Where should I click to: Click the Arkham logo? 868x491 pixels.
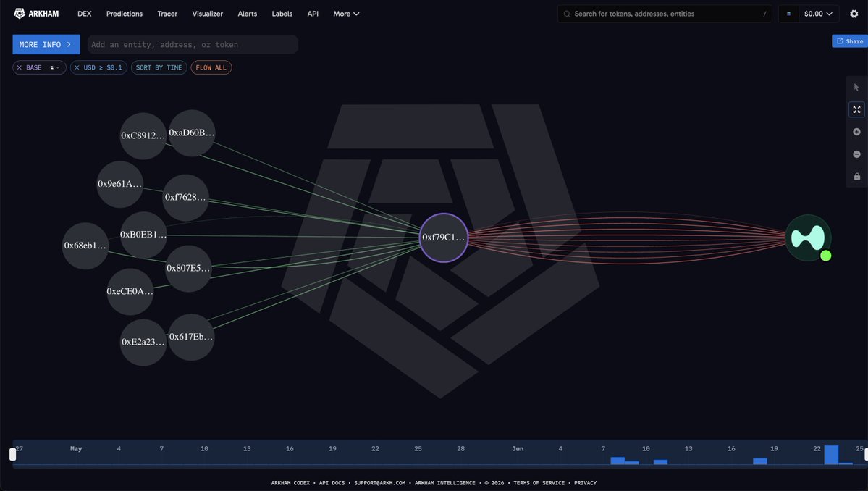click(36, 14)
